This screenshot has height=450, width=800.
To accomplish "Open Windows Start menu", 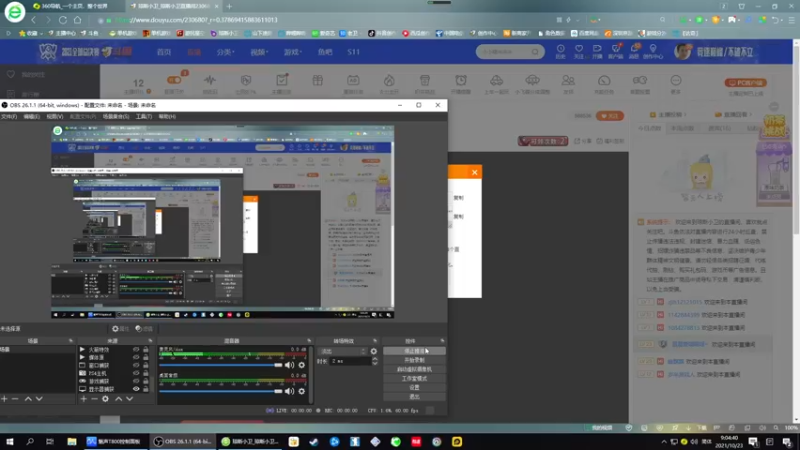I will click(x=9, y=442).
